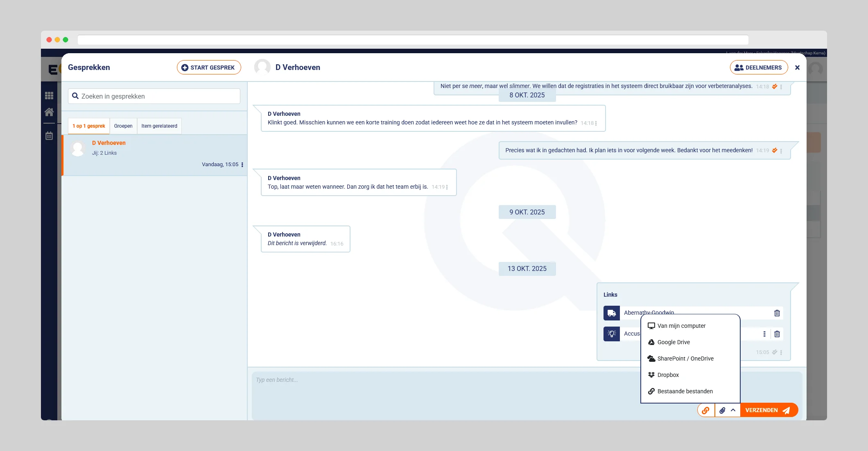Focus the Zoeken in gesprekken search field

click(x=158, y=96)
